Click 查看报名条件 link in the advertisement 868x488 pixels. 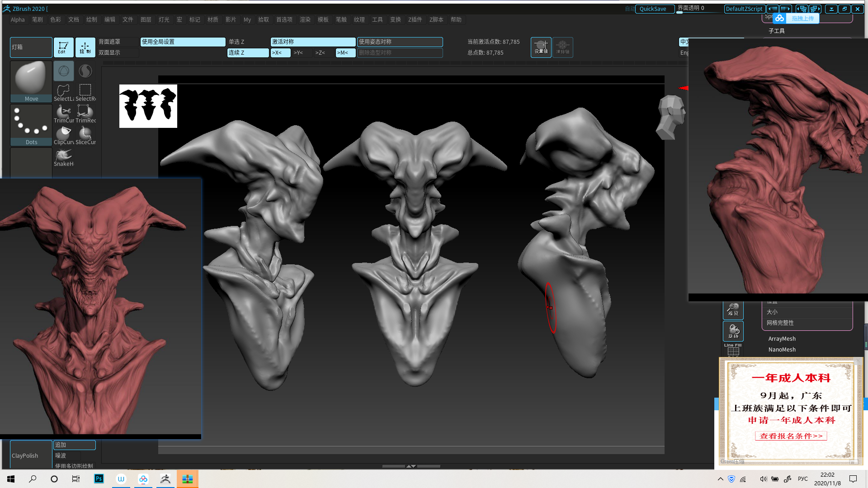click(x=791, y=436)
